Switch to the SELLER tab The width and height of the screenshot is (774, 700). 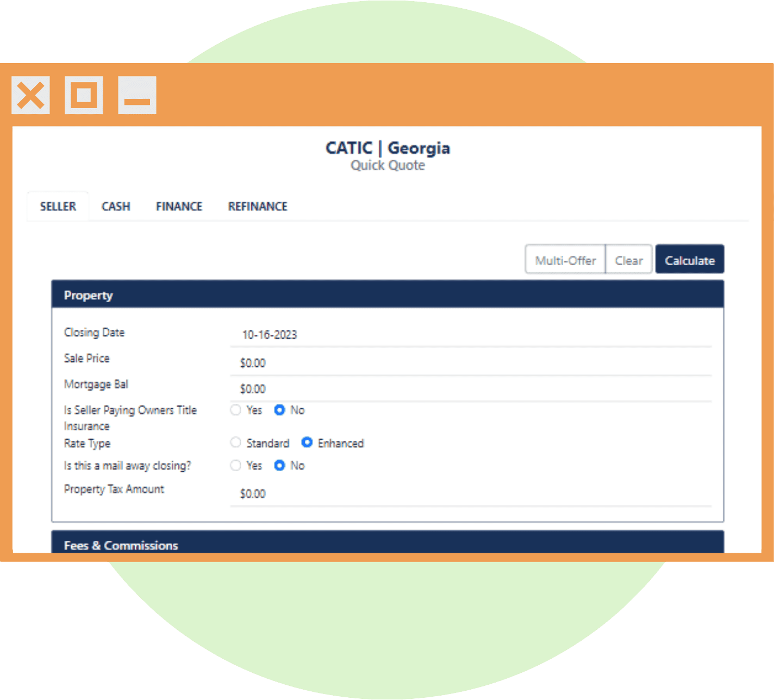[x=58, y=207]
